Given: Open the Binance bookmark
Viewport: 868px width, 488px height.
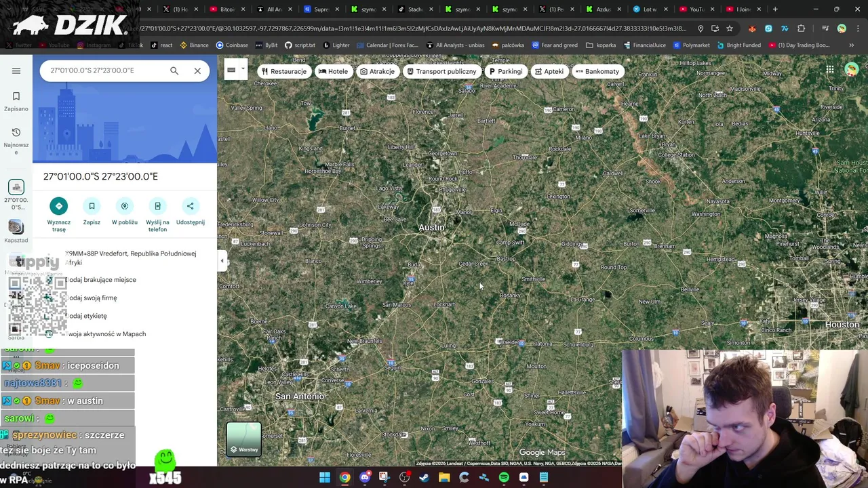Looking at the screenshot, I should click(195, 45).
